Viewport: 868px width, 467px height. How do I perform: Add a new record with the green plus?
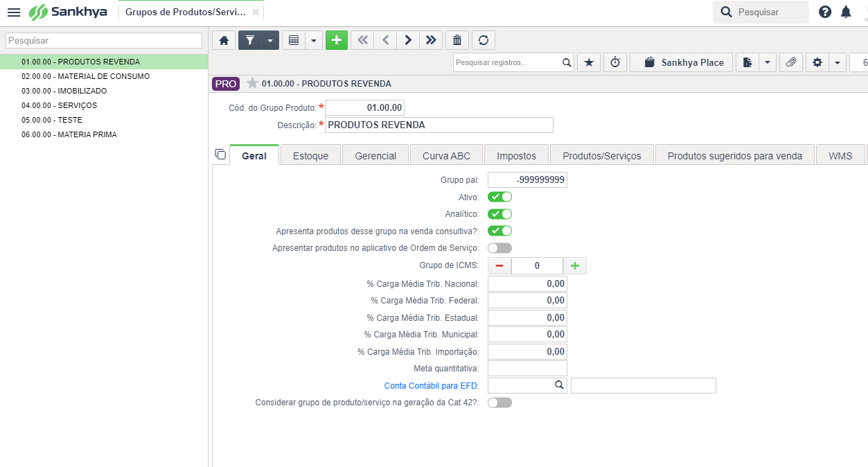(337, 40)
